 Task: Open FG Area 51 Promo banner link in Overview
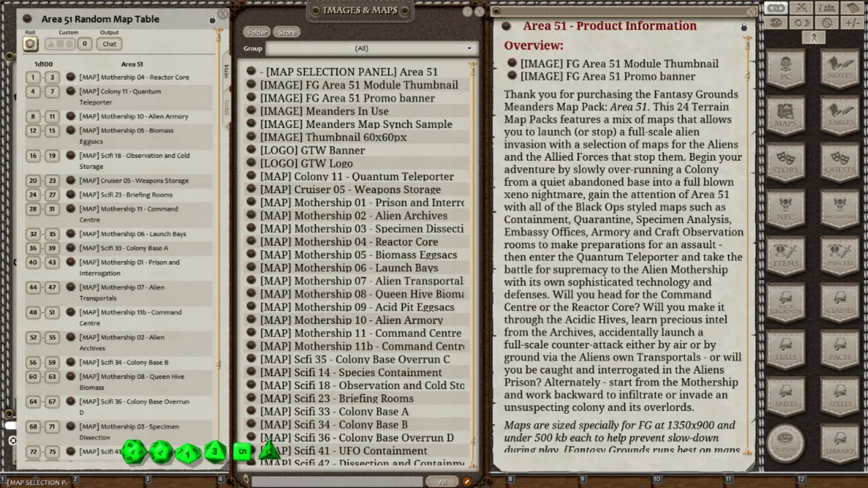click(608, 76)
